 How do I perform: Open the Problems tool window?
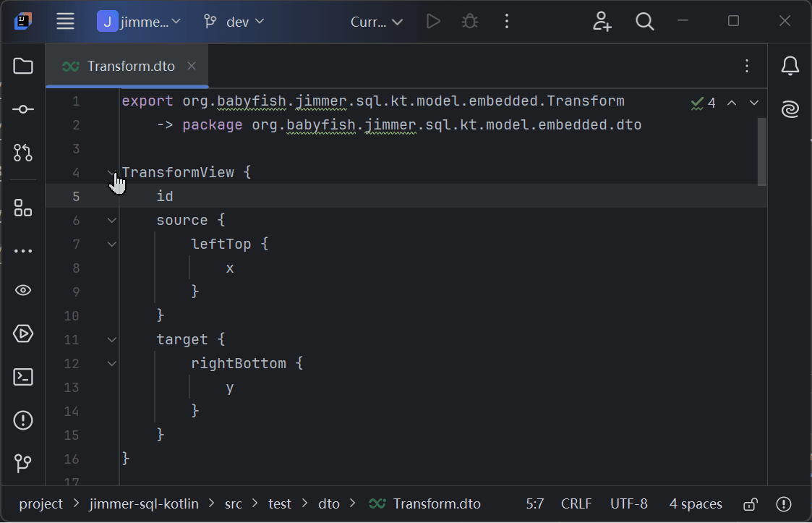23,420
